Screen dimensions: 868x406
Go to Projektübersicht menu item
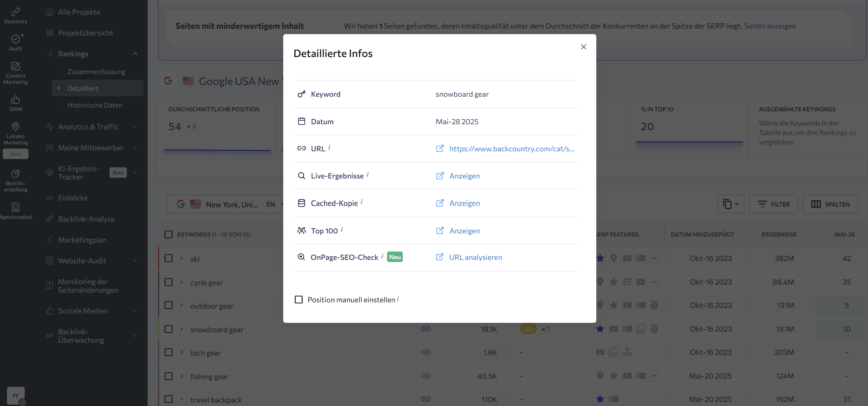click(x=85, y=33)
